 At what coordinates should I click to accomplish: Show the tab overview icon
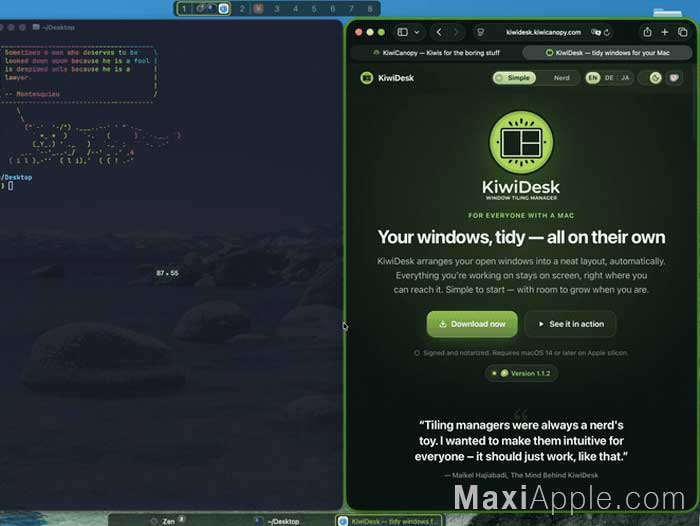pos(682,32)
